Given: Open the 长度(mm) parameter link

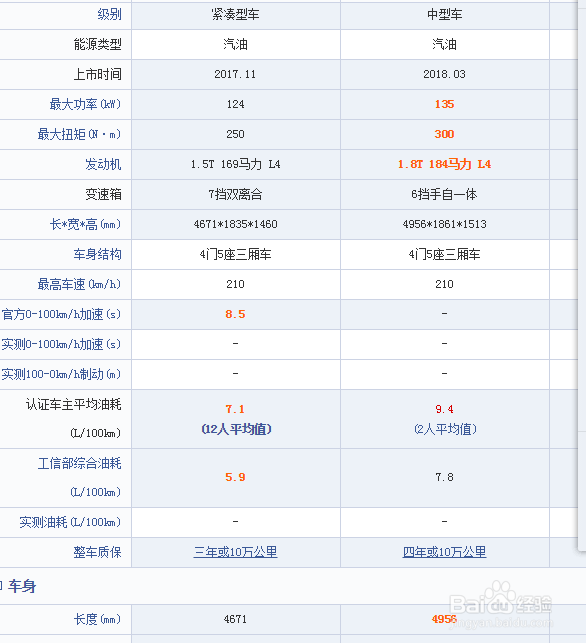Looking at the screenshot, I should click(98, 619).
